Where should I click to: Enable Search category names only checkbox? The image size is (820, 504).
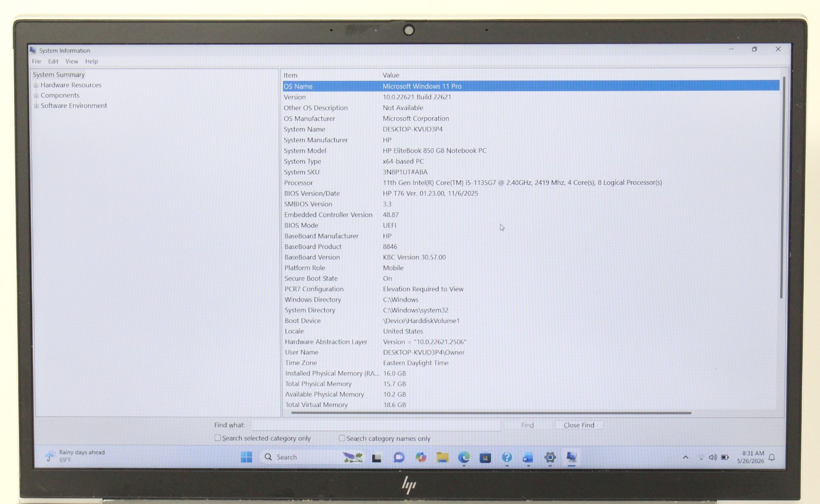pyautogui.click(x=342, y=438)
